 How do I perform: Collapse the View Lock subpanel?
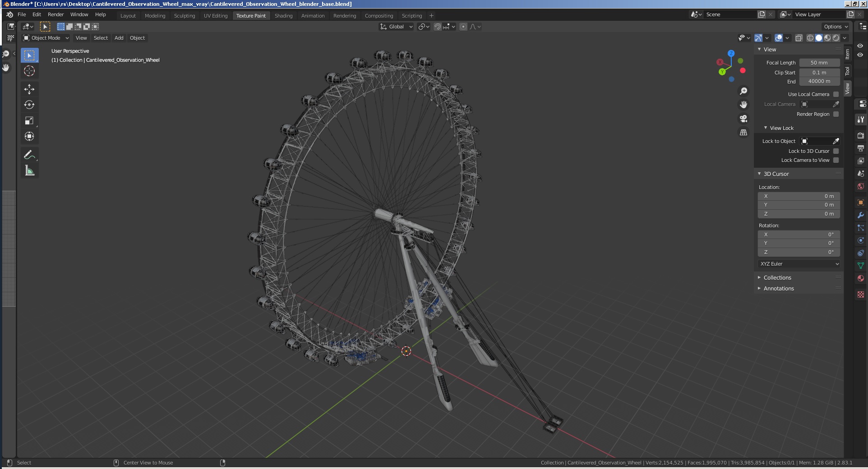click(781, 128)
